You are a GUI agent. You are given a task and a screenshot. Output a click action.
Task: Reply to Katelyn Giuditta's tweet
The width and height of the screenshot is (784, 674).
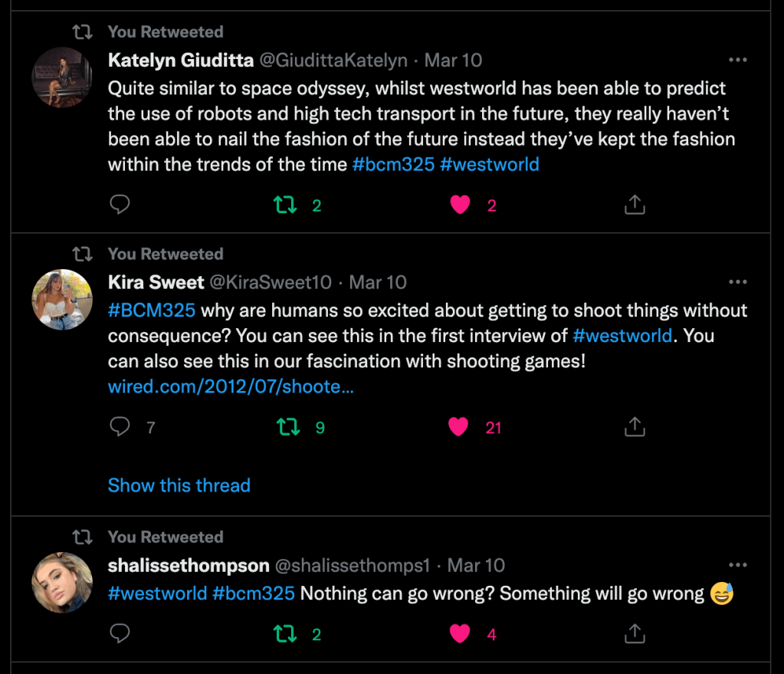pyautogui.click(x=120, y=205)
